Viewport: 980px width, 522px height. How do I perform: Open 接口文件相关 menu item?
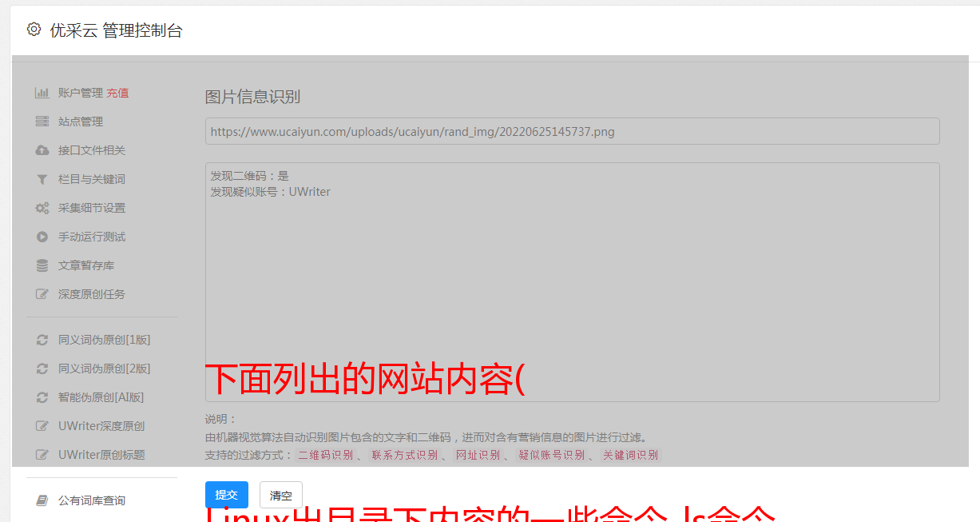point(92,150)
